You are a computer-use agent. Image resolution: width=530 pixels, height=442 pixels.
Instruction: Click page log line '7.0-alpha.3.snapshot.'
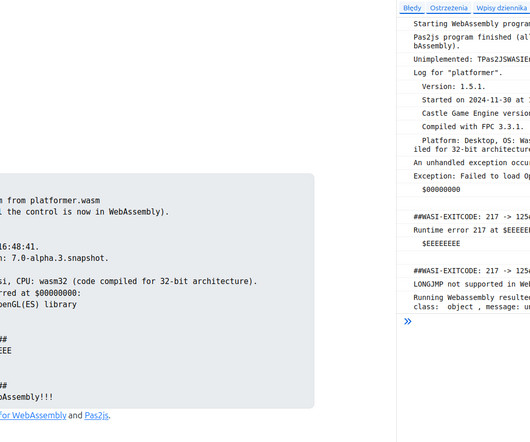coord(54,259)
